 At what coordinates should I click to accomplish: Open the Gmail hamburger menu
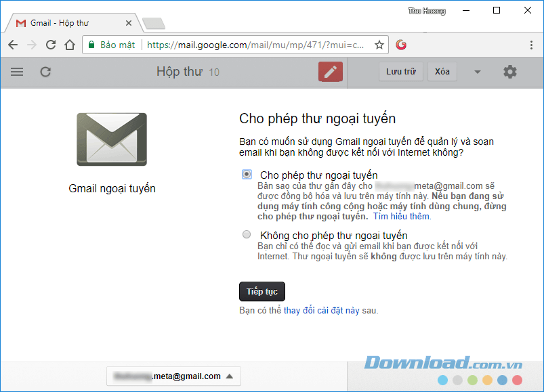(x=17, y=71)
